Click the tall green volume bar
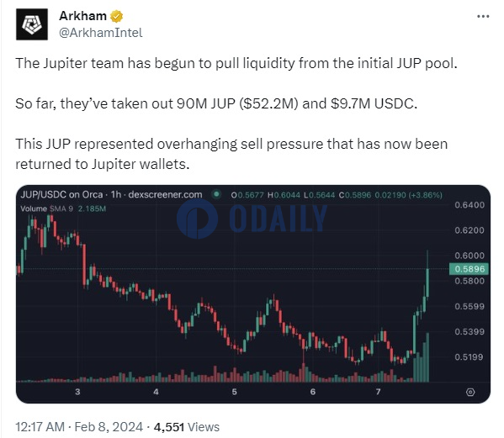Screen dimensions: 504x438 tap(427, 357)
